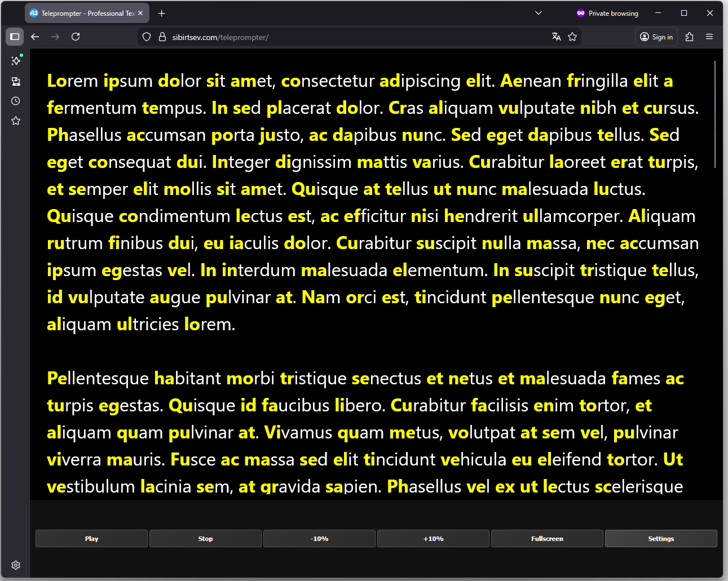Viewport: 728px width, 581px height.
Task: Click the Play button
Action: pos(91,539)
